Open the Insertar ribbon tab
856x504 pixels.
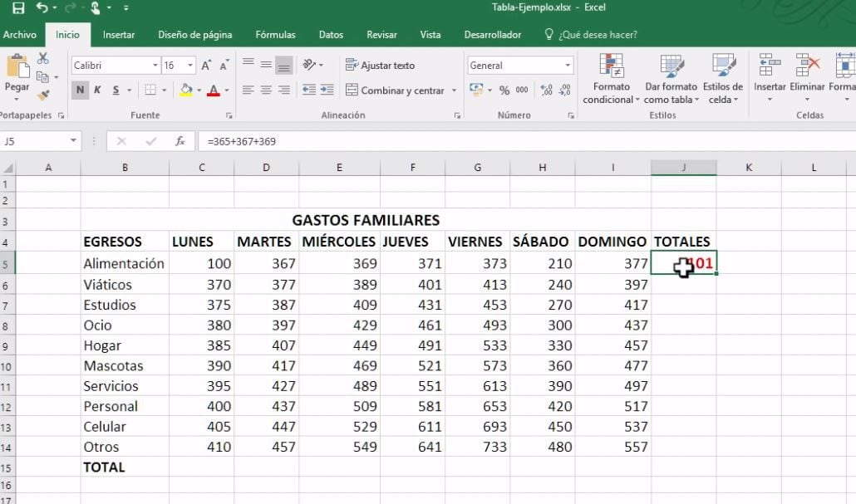[119, 35]
